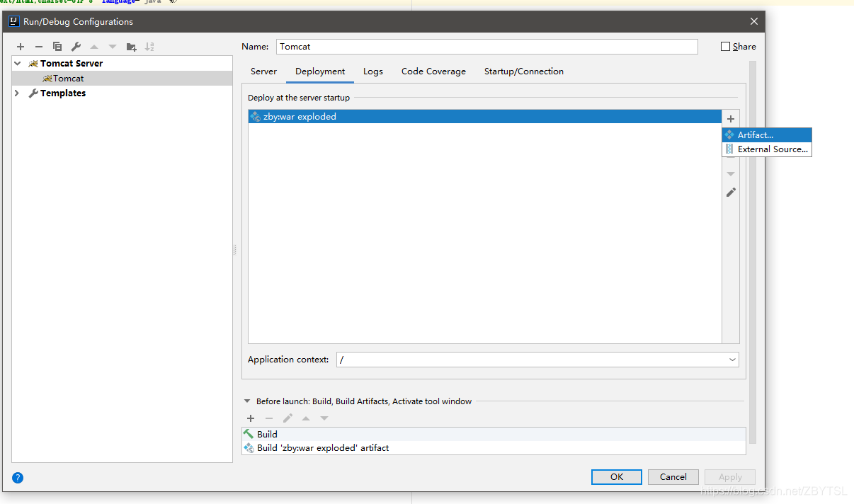Select the Deployment tab
The height and width of the screenshot is (504, 854).
[320, 71]
